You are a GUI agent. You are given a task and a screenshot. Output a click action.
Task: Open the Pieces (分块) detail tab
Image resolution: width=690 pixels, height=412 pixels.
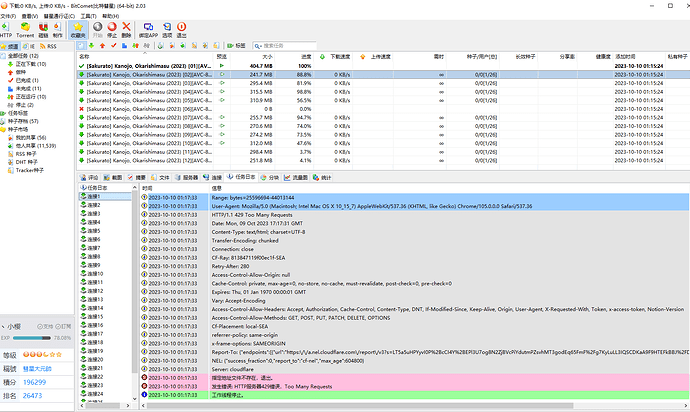(270, 177)
